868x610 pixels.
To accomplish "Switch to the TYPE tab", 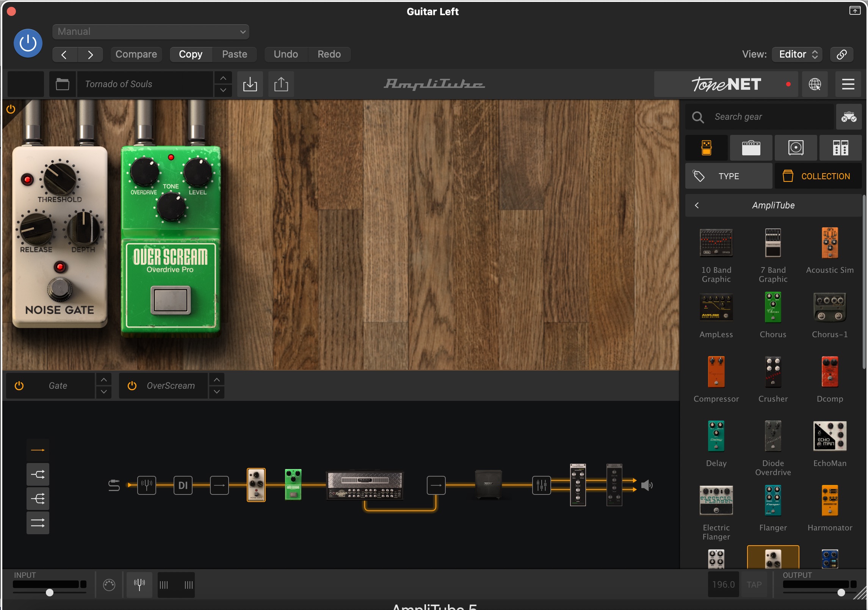I will coord(728,176).
